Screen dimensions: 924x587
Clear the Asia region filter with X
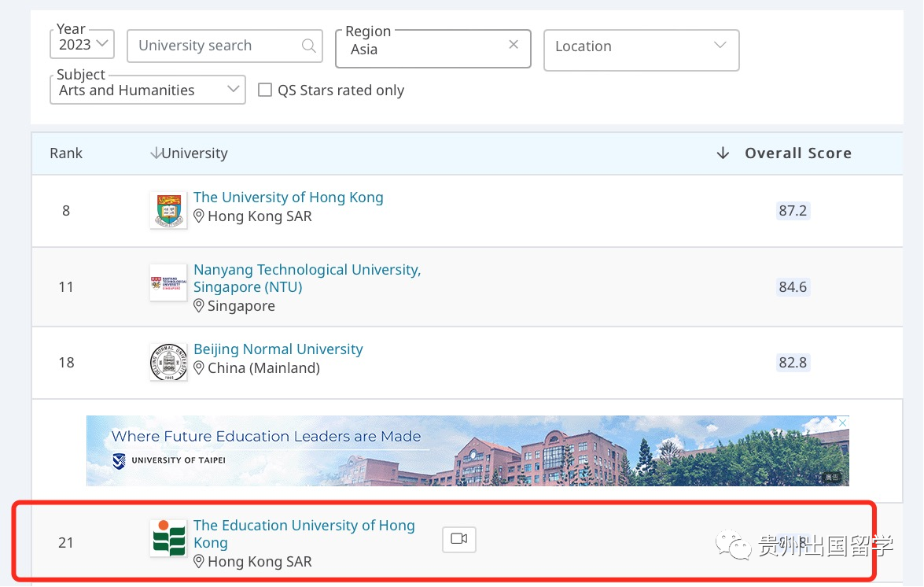514,44
